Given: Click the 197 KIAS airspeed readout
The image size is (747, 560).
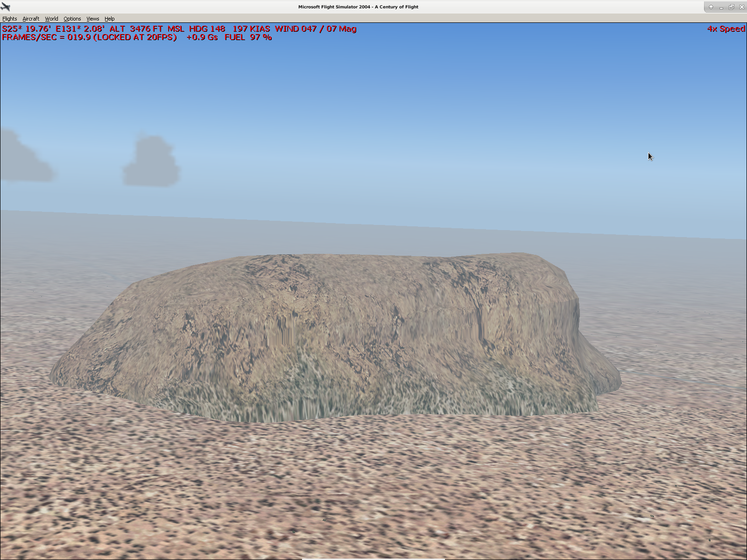Looking at the screenshot, I should (251, 29).
